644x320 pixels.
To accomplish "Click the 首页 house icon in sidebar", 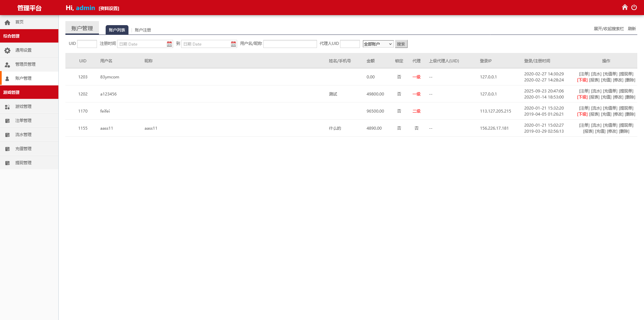I will coord(7,22).
